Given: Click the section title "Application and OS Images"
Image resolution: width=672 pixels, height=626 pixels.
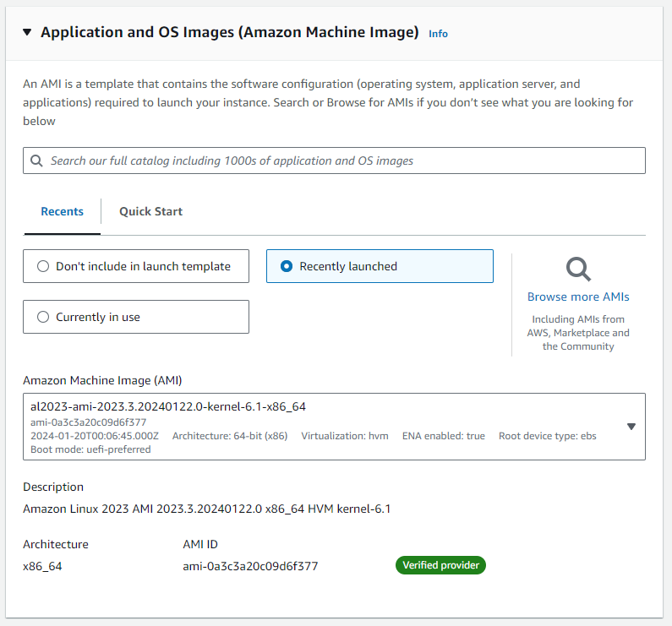Looking at the screenshot, I should coord(230,32).
